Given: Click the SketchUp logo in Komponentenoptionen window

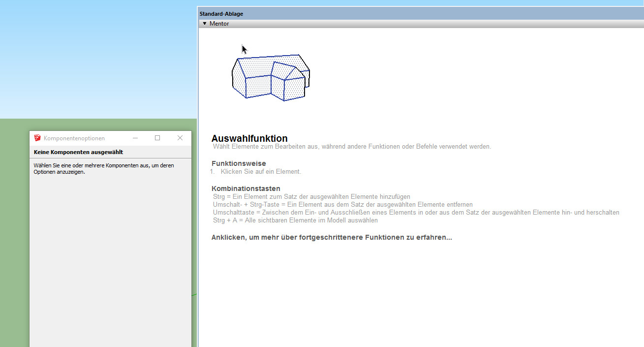Looking at the screenshot, I should tap(37, 138).
